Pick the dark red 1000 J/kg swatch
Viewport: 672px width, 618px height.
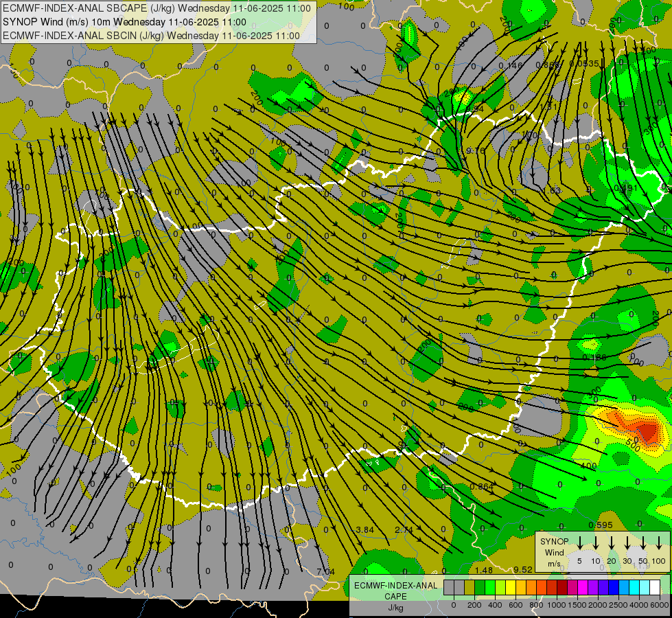click(562, 587)
